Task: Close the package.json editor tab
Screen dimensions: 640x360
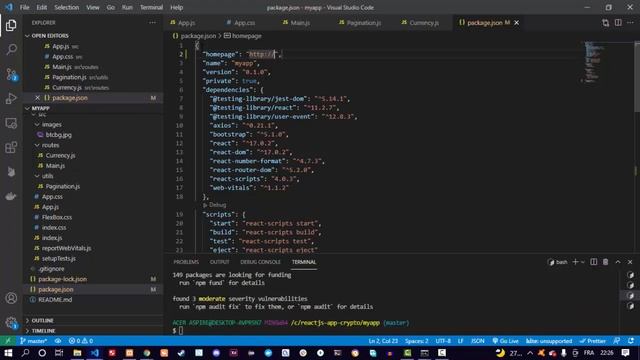Action: point(517,23)
